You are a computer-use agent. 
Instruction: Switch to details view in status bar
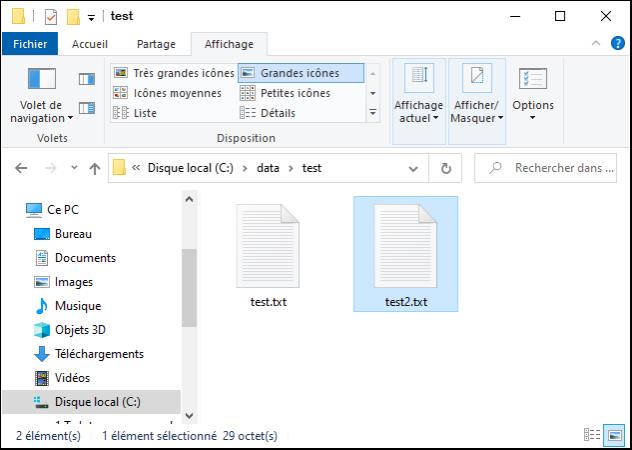point(590,436)
